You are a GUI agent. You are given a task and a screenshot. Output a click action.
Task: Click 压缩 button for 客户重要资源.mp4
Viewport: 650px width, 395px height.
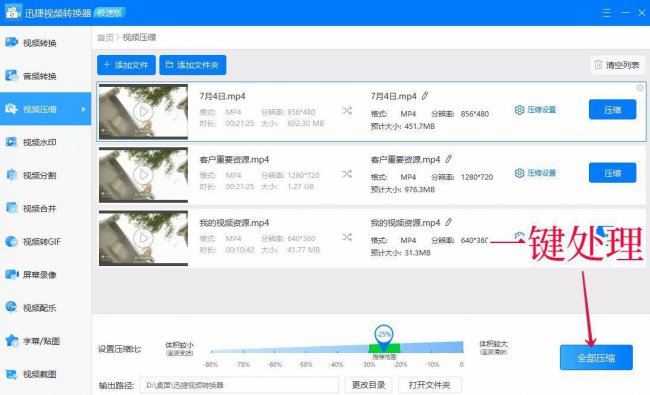612,173
